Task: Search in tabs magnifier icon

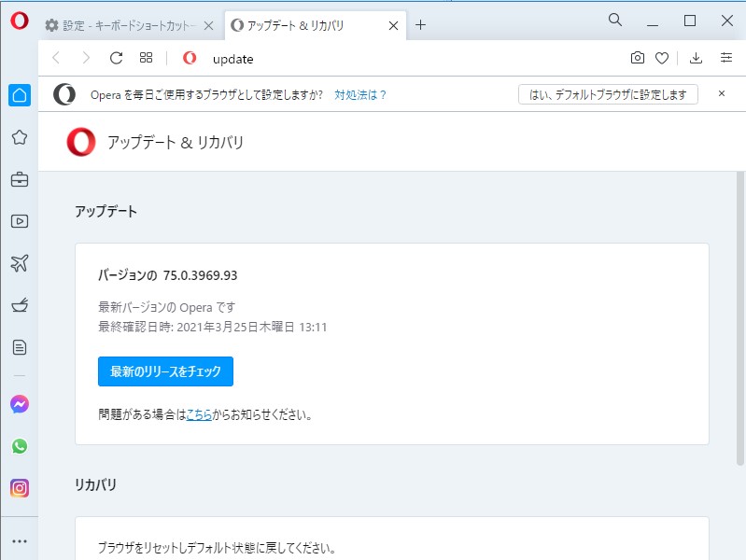Action: [x=615, y=20]
